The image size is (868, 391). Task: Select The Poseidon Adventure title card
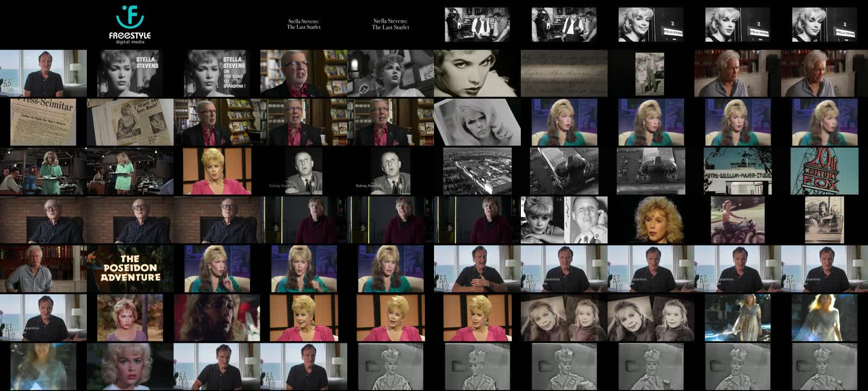pyautogui.click(x=130, y=269)
